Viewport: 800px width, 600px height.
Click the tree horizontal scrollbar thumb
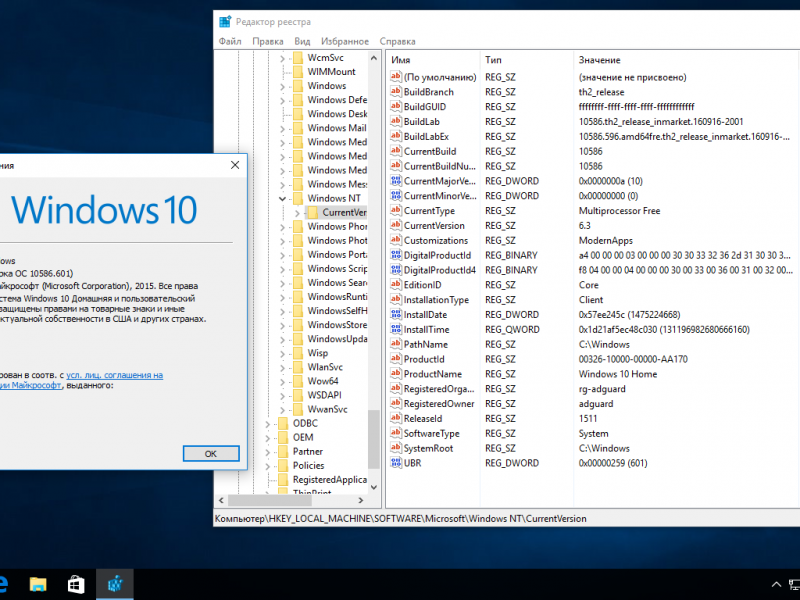[270, 501]
